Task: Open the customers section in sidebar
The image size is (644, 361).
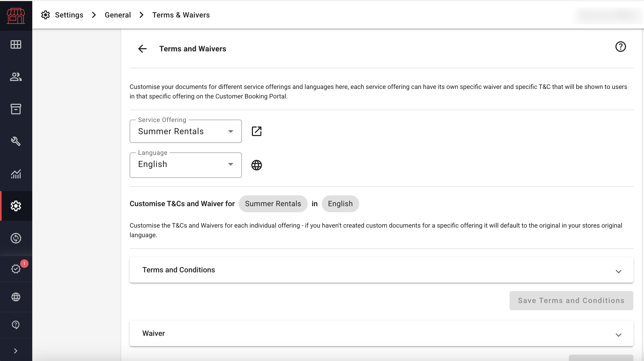Action: (16, 77)
